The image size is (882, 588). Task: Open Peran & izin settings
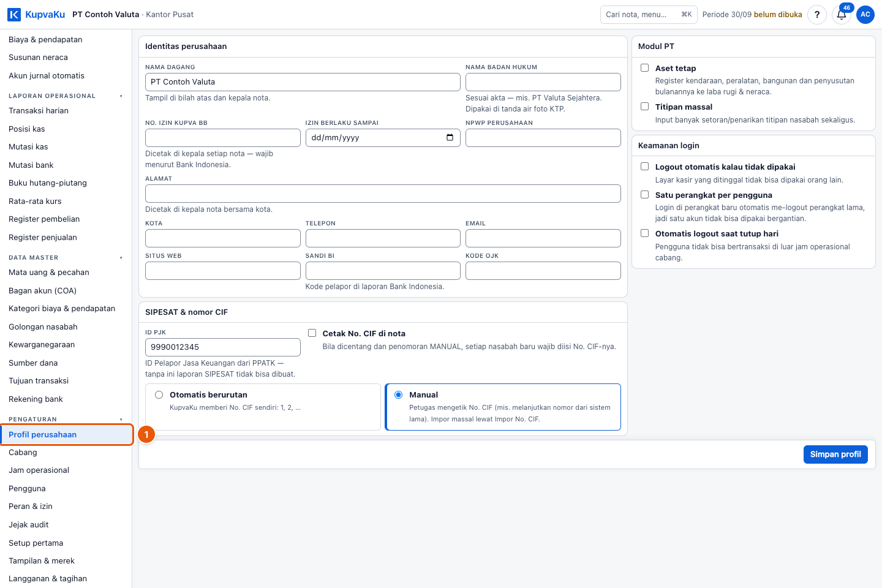click(66, 507)
